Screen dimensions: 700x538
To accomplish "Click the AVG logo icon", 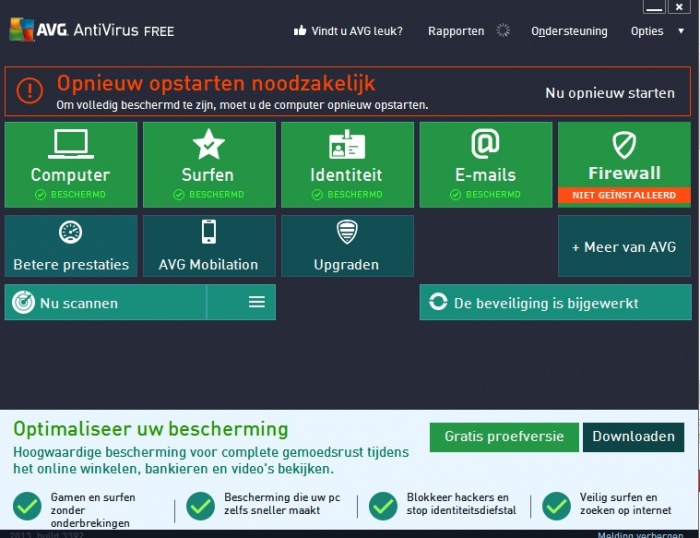I will tap(21, 30).
